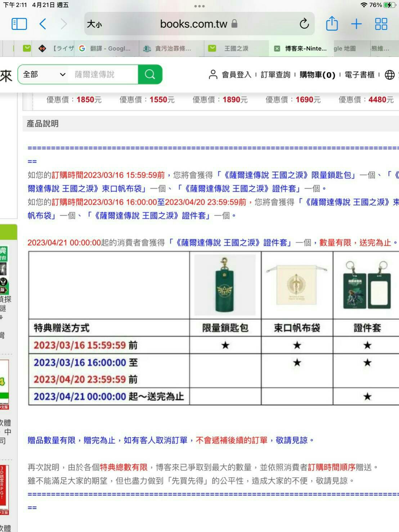This screenshot has height=532, width=399.
Task: Select the 1890元 discounted price
Action: click(x=235, y=100)
